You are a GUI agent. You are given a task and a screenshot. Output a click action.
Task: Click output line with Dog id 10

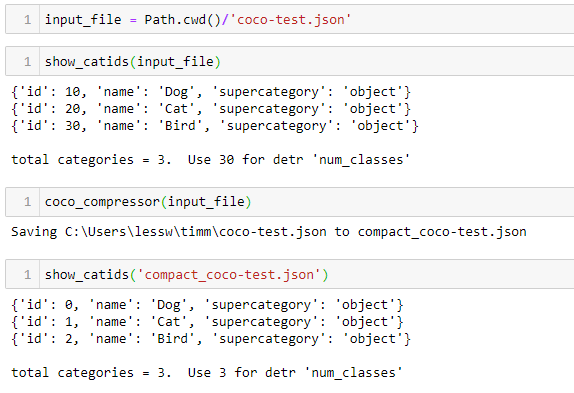click(211, 92)
